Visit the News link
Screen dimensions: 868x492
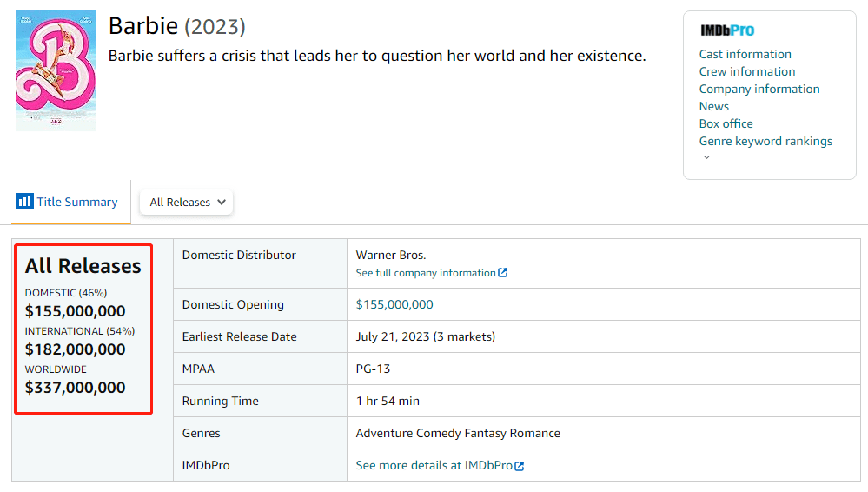(713, 106)
